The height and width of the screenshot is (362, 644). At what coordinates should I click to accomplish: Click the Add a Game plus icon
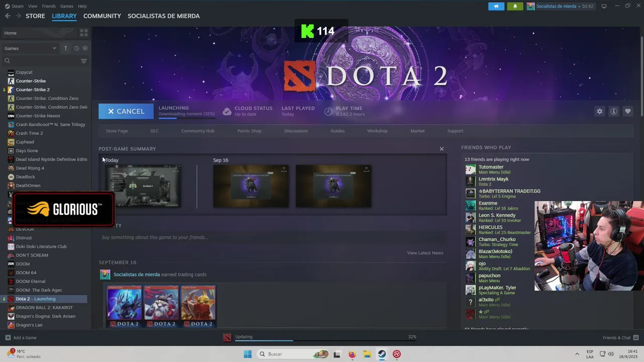coord(8,337)
